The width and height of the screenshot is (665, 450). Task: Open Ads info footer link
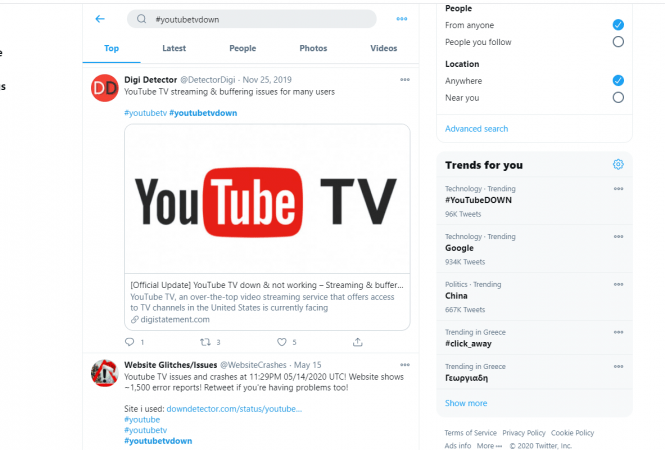pyautogui.click(x=458, y=445)
